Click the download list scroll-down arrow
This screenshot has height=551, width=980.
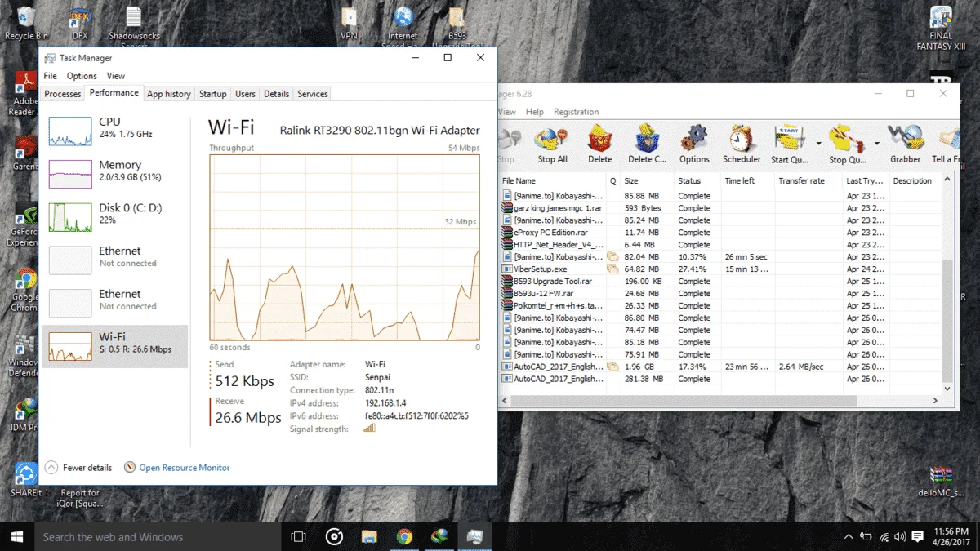(947, 389)
